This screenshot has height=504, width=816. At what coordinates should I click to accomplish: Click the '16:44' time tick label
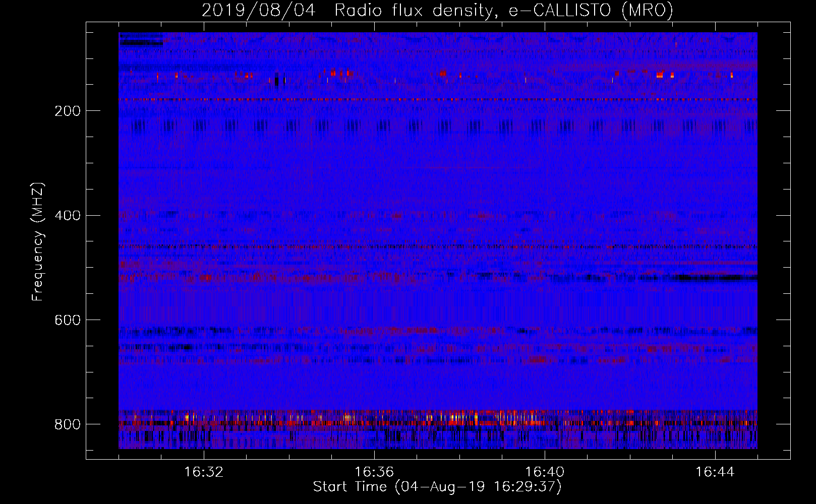(x=715, y=472)
